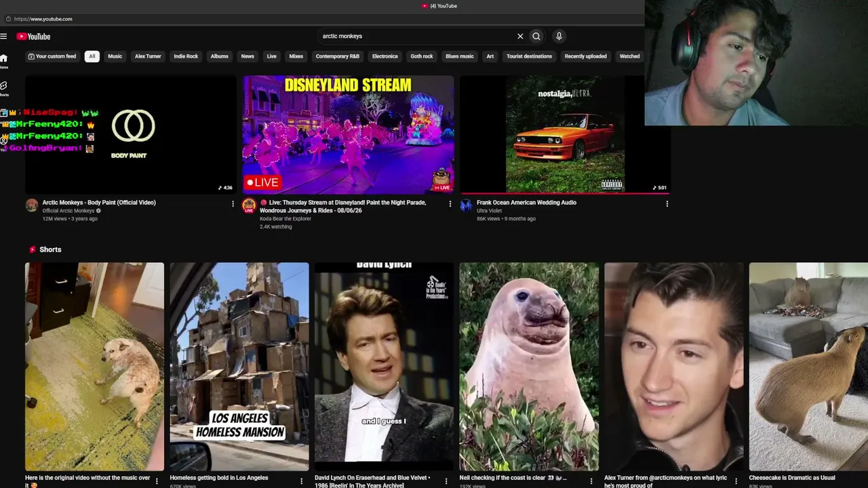Filter by Recently uploaded
868x488 pixels.
point(586,56)
